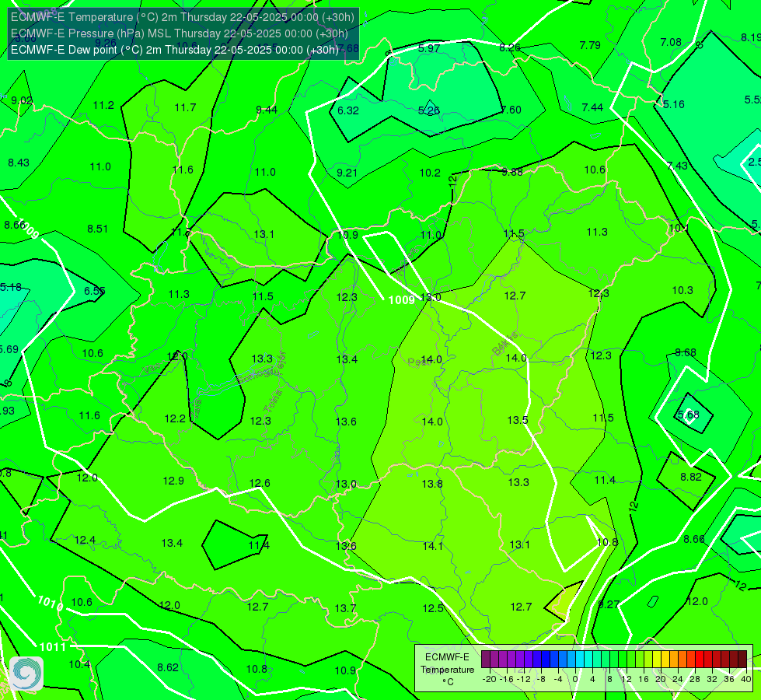Click the map value '12.4'
The height and width of the screenshot is (700, 761).
pyautogui.click(x=85, y=540)
